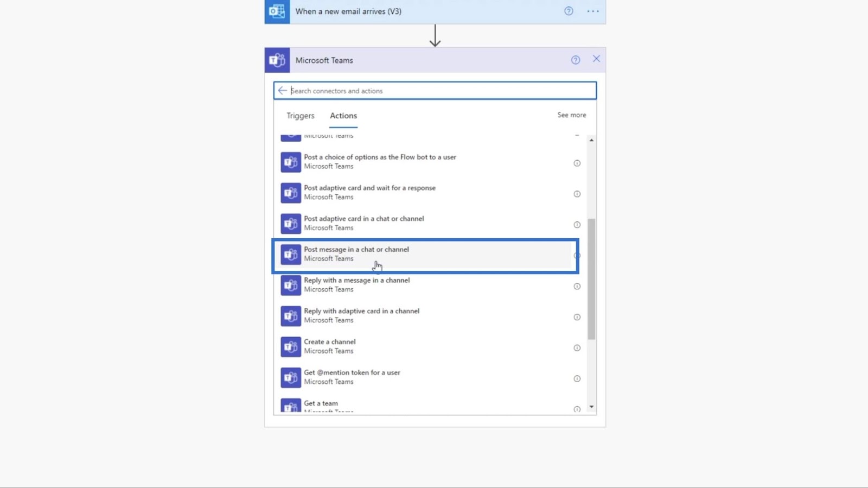Click the Outlook trigger icon
Image resolution: width=868 pixels, height=488 pixels.
tap(277, 11)
